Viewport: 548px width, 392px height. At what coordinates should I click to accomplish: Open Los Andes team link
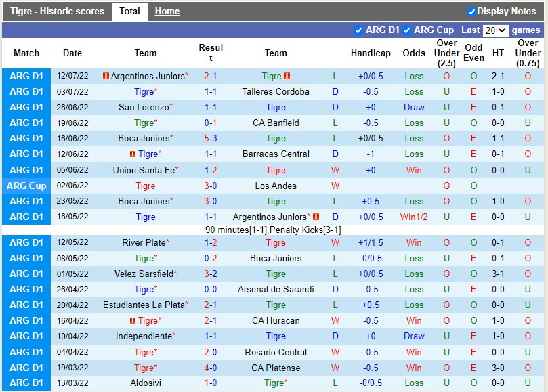(276, 186)
